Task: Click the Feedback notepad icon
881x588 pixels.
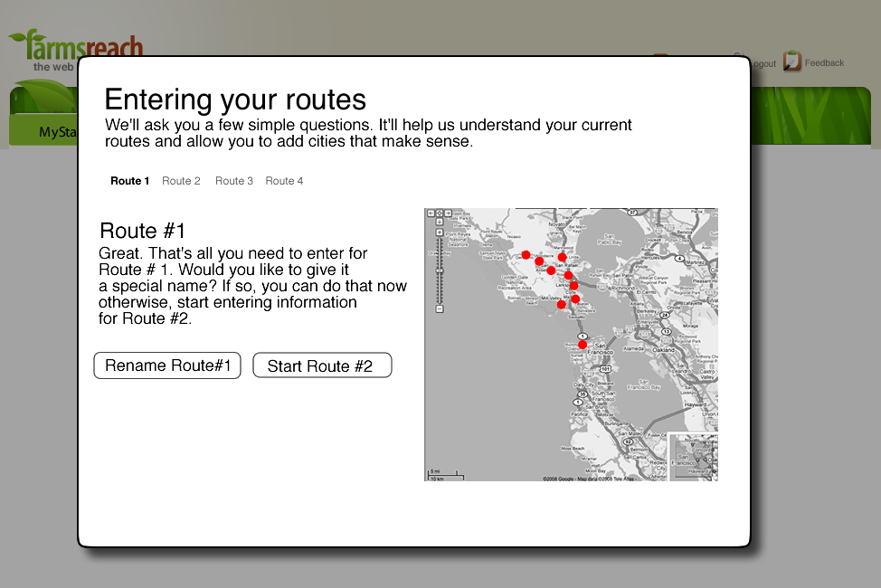Action: pos(792,62)
